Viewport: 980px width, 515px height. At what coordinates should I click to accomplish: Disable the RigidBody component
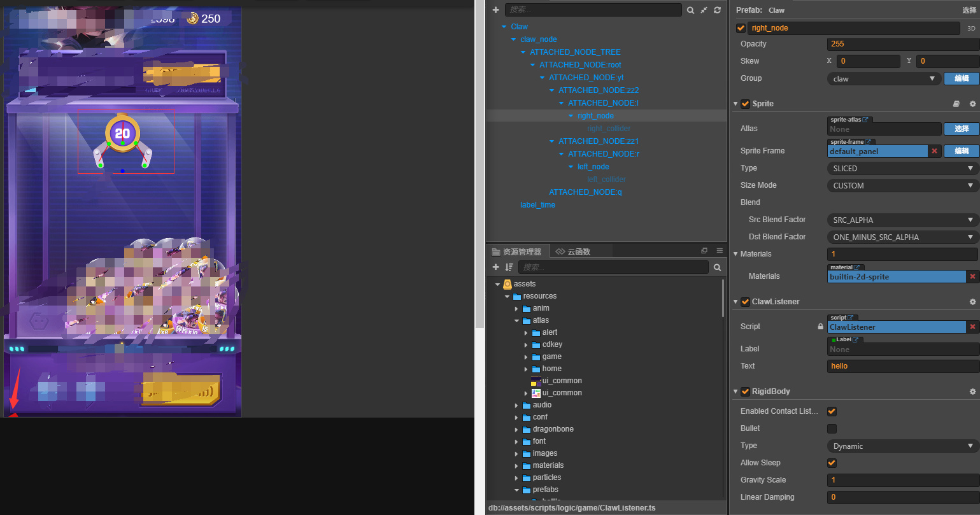click(x=745, y=392)
